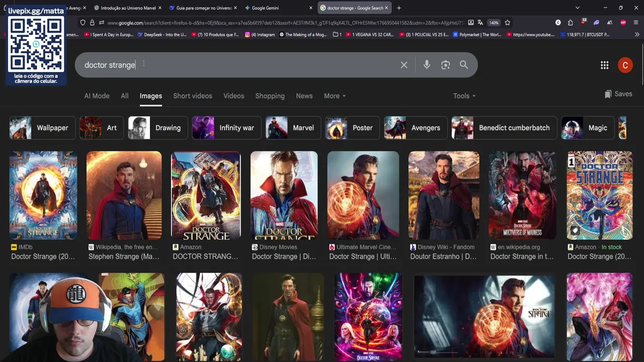The image size is (644, 362).
Task: Start voice search with the microphone icon
Action: (427, 65)
